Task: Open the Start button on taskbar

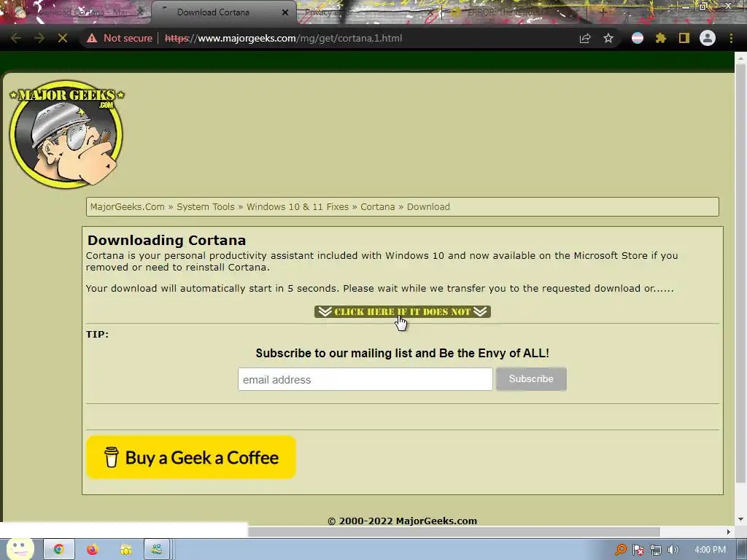Action: pyautogui.click(x=20, y=550)
